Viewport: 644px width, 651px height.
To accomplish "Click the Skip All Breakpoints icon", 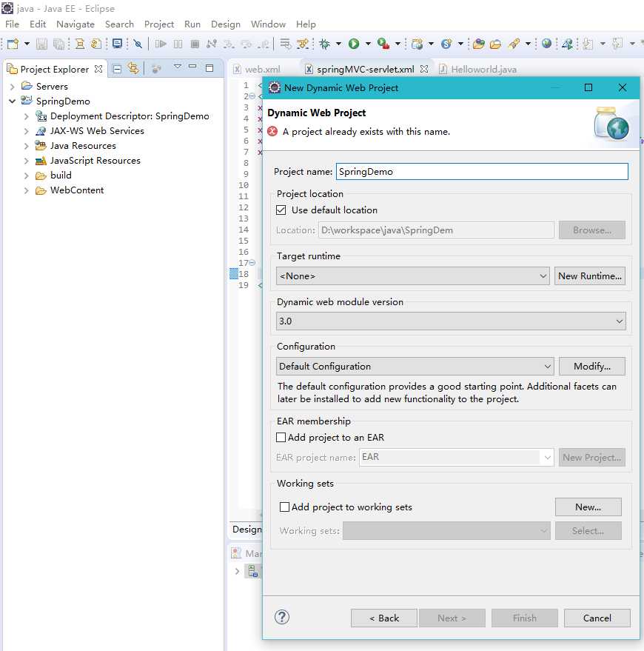I will (x=138, y=44).
